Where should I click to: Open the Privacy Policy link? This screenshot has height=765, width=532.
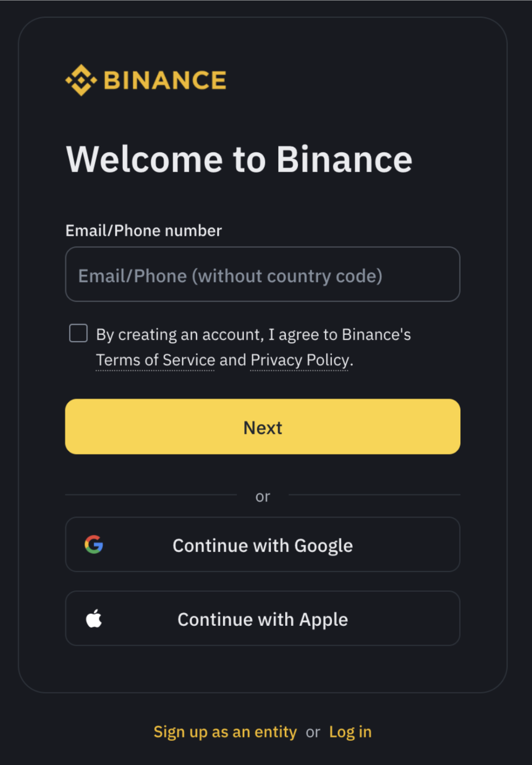pyautogui.click(x=300, y=360)
